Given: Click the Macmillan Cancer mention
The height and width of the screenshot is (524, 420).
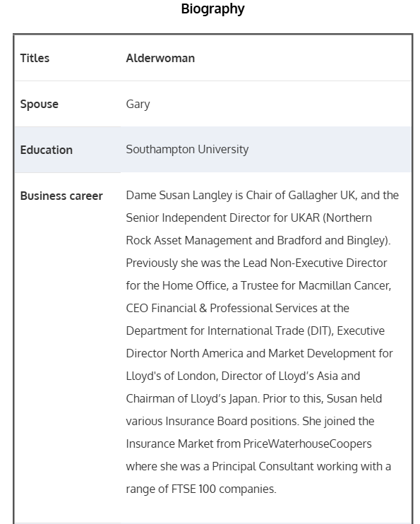Looking at the screenshot, I should click(x=344, y=286).
